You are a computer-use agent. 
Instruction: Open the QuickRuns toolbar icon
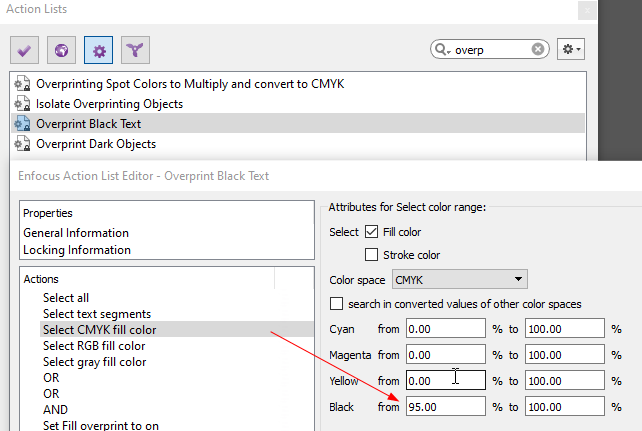click(135, 50)
